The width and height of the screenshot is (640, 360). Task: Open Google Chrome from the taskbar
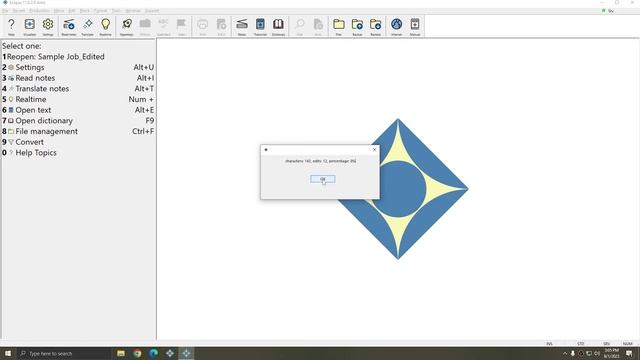pyautogui.click(x=137, y=353)
